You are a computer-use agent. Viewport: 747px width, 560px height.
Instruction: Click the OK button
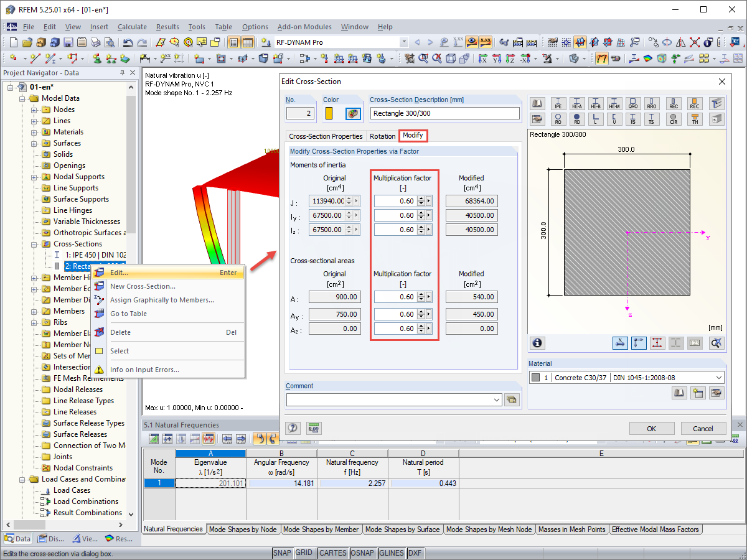652,428
